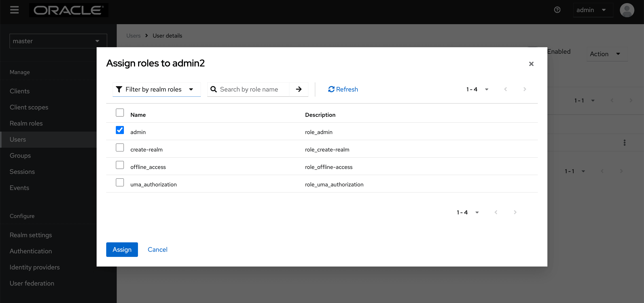Click the Assign button
The width and height of the screenshot is (644, 303).
(x=122, y=250)
